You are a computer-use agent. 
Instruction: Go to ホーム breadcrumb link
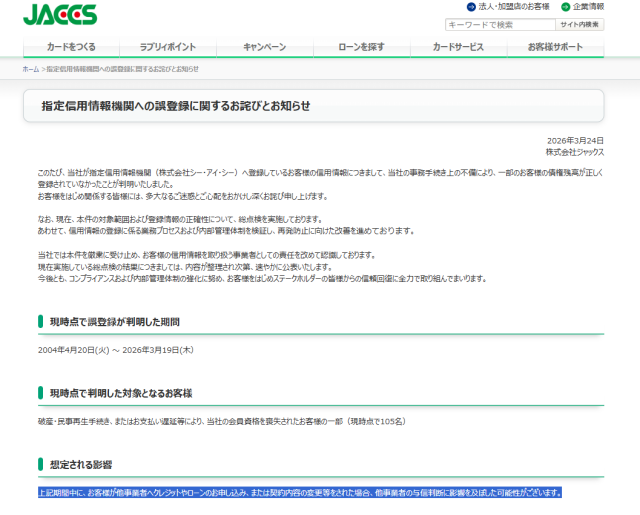click(30, 69)
